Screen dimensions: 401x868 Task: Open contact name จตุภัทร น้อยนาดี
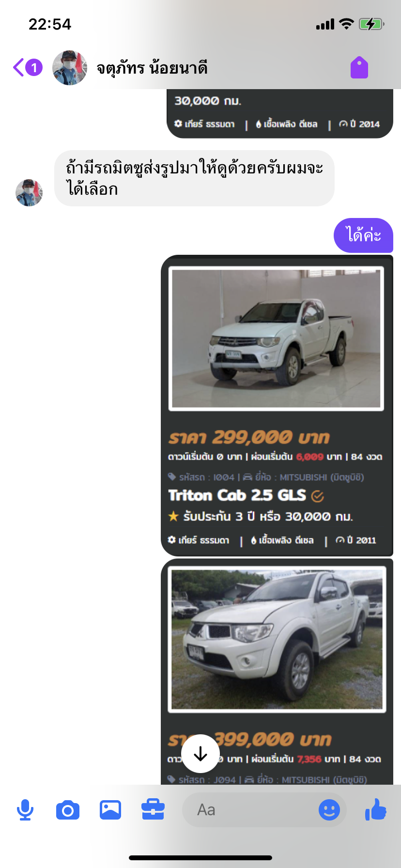[152, 68]
